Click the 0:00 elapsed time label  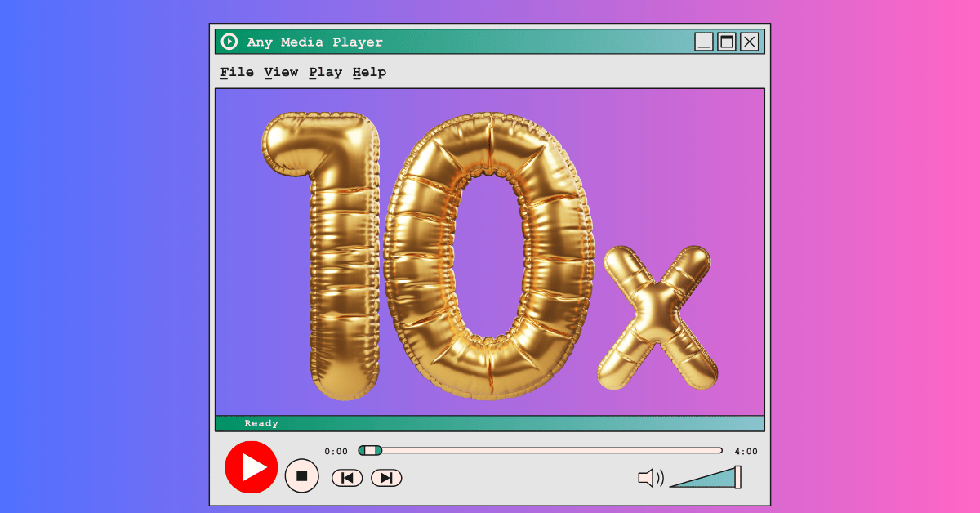point(336,450)
